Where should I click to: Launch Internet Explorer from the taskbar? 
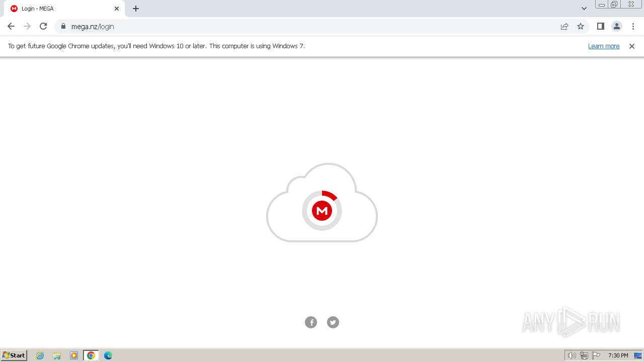point(40,355)
